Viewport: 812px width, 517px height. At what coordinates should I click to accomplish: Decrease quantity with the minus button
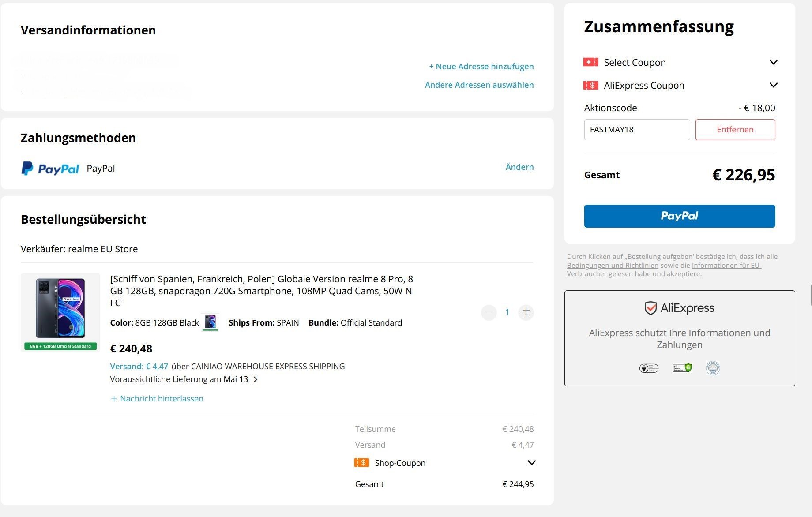pyautogui.click(x=489, y=312)
